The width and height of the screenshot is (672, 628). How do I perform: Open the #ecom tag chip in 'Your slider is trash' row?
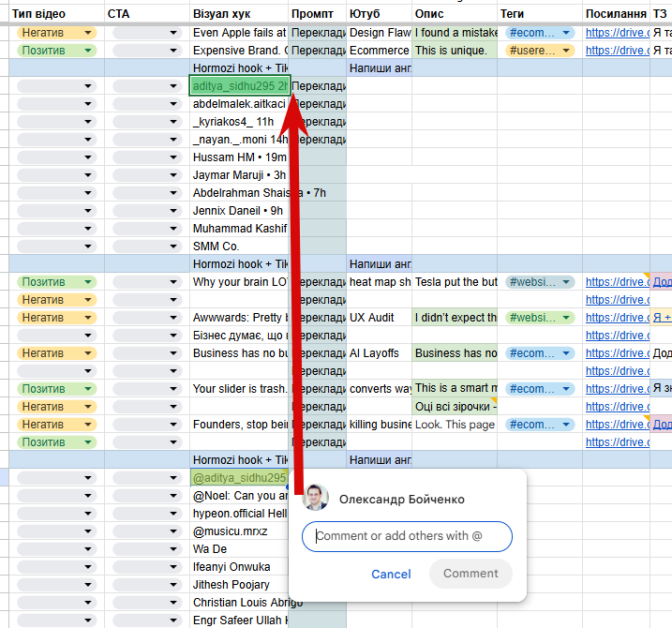(540, 389)
